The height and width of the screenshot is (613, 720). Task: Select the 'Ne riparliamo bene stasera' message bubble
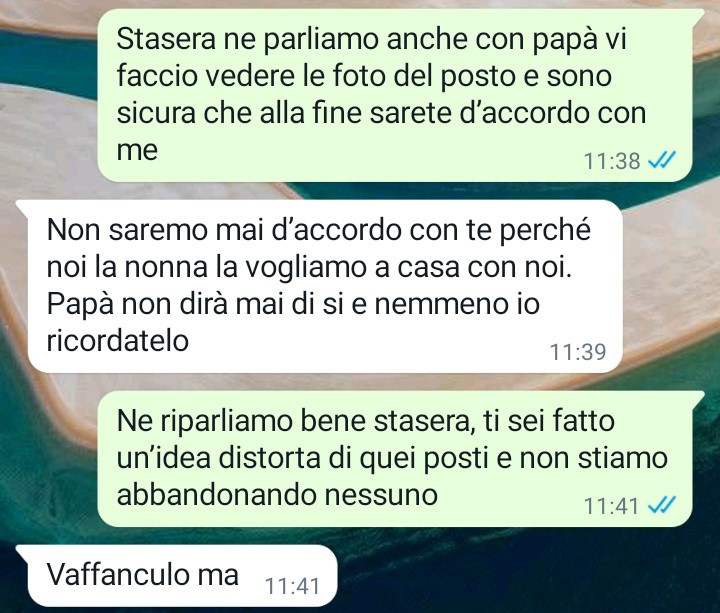[x=395, y=459]
